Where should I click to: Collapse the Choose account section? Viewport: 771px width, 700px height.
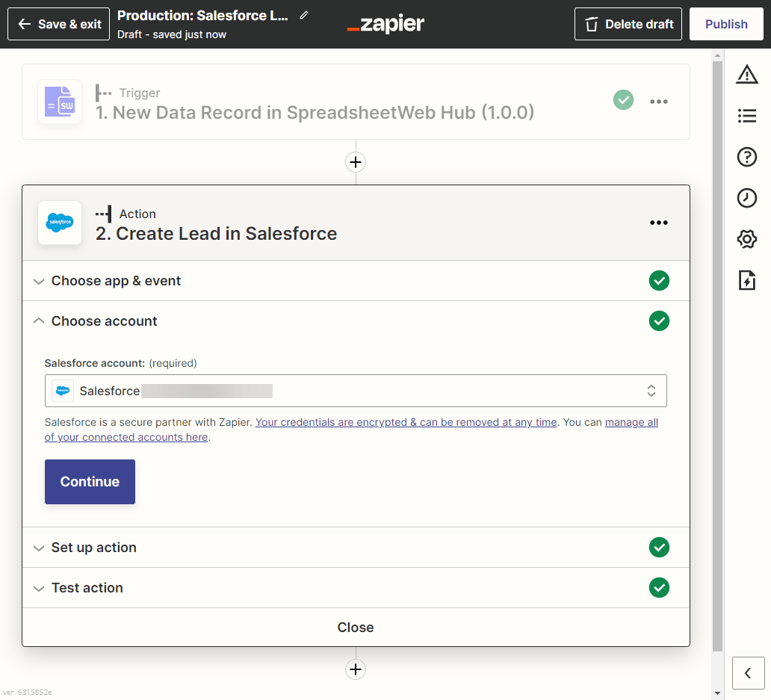[104, 321]
